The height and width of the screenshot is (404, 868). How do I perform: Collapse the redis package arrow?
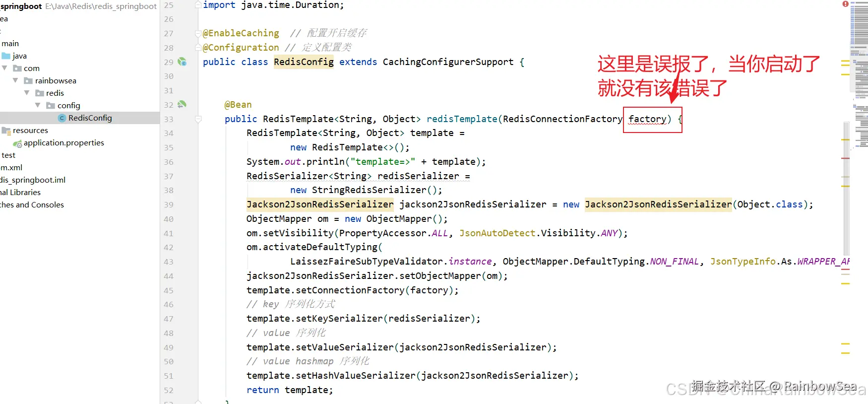(27, 93)
